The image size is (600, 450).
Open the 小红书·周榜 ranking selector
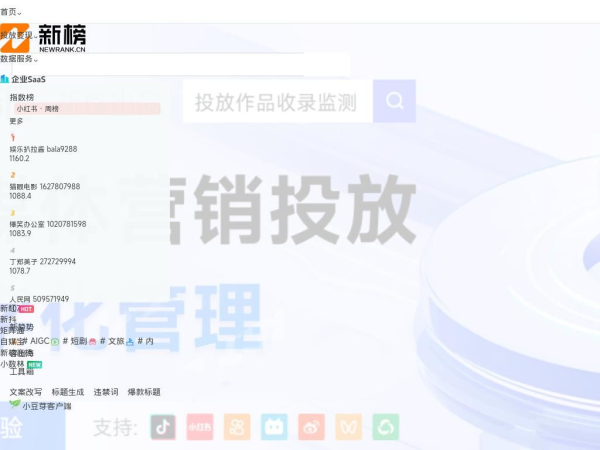click(x=87, y=109)
